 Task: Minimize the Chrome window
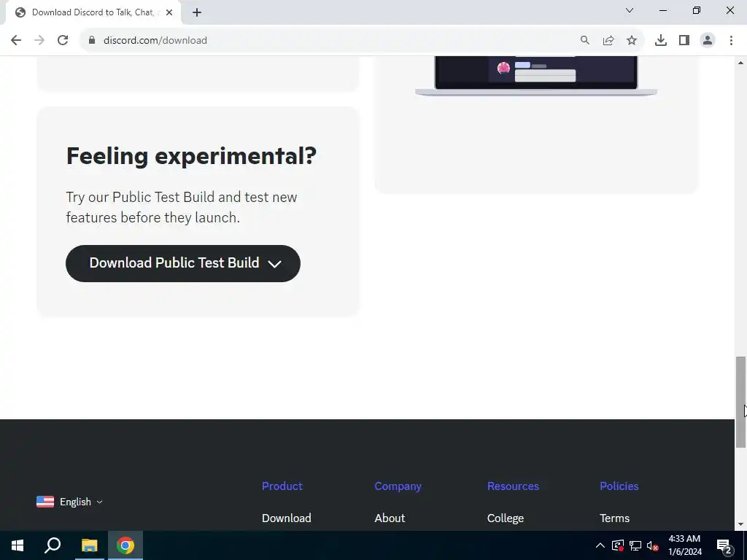[662, 10]
